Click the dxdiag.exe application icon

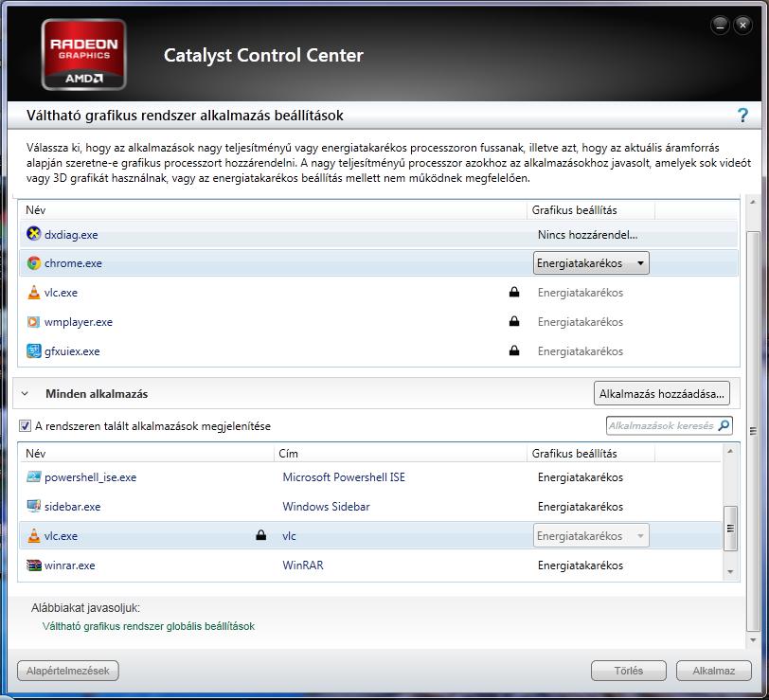(33, 234)
